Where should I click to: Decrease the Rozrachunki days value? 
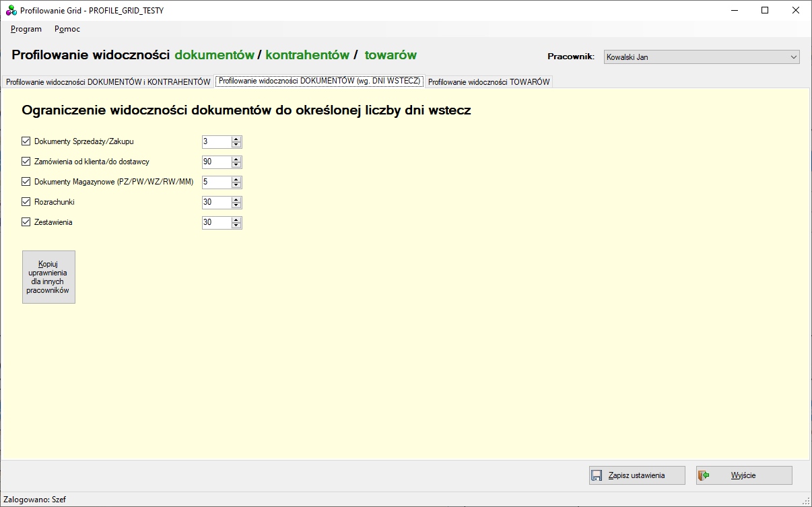(x=236, y=205)
